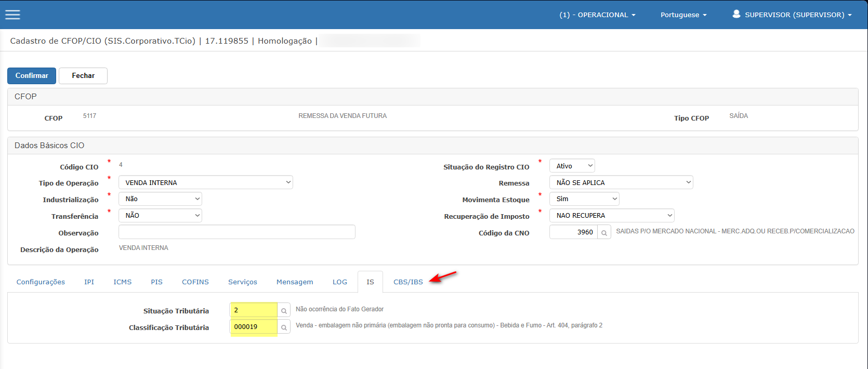This screenshot has height=369, width=868.
Task: Expand the Transferência dropdown
Action: coord(160,216)
